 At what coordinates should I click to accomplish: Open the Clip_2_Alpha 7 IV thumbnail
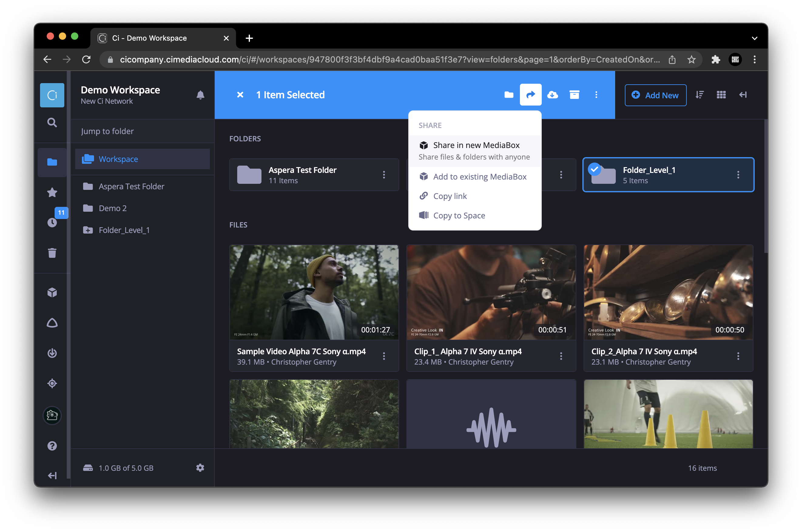(x=668, y=292)
